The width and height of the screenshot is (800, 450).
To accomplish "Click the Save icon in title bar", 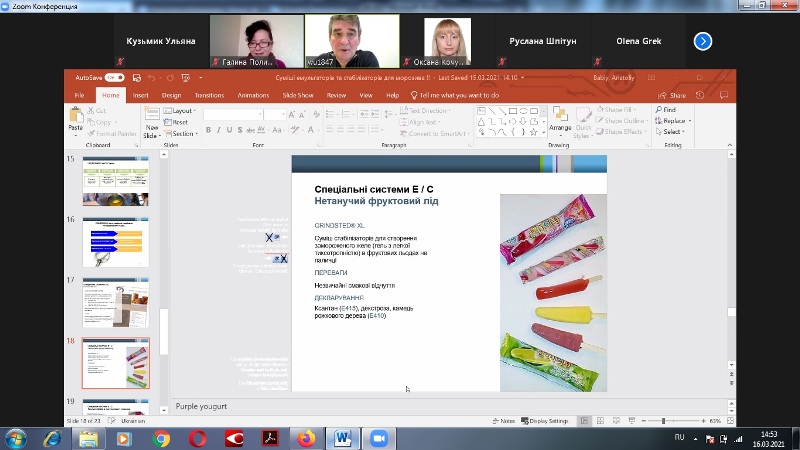I will 137,78.
